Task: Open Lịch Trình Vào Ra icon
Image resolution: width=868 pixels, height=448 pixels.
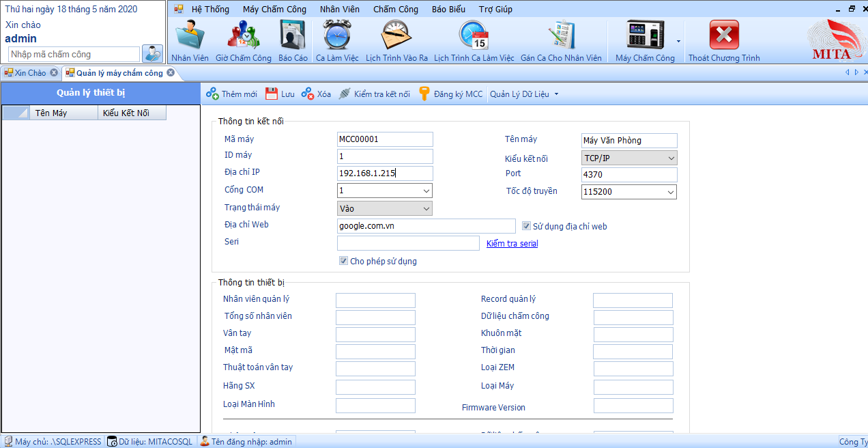Action: pos(396,35)
